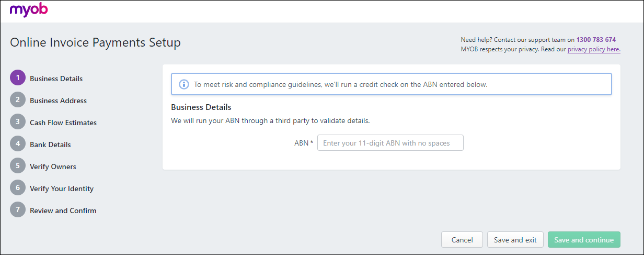Go to the Review and Confirm step

point(63,210)
